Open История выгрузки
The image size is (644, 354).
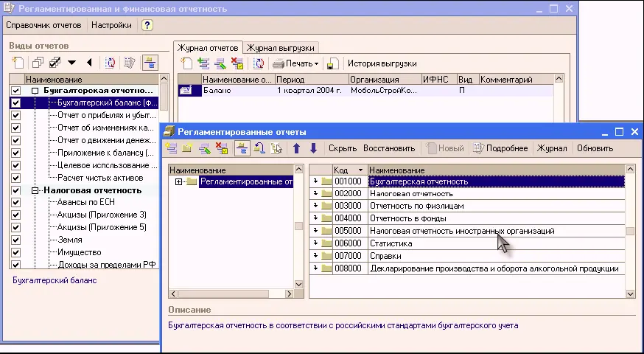click(382, 63)
